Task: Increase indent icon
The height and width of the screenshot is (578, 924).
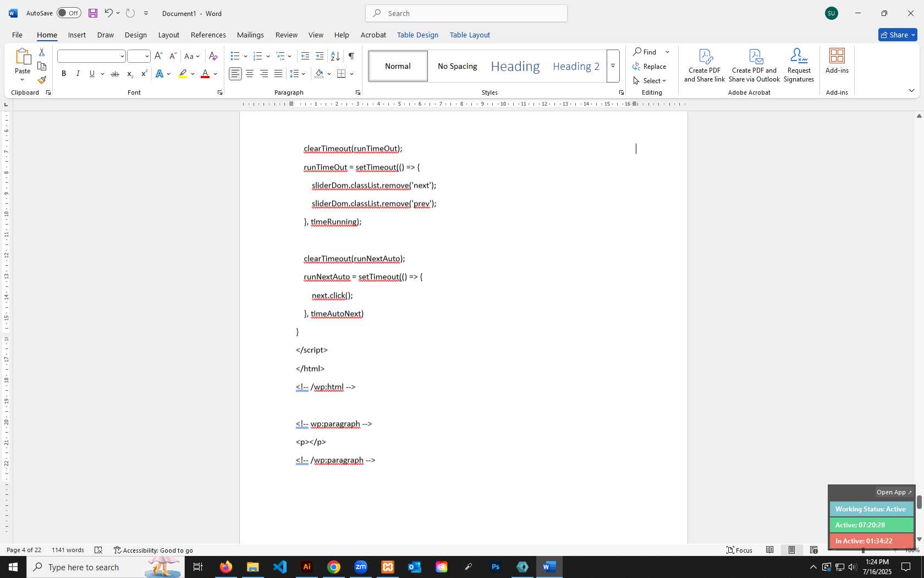Action: point(320,56)
